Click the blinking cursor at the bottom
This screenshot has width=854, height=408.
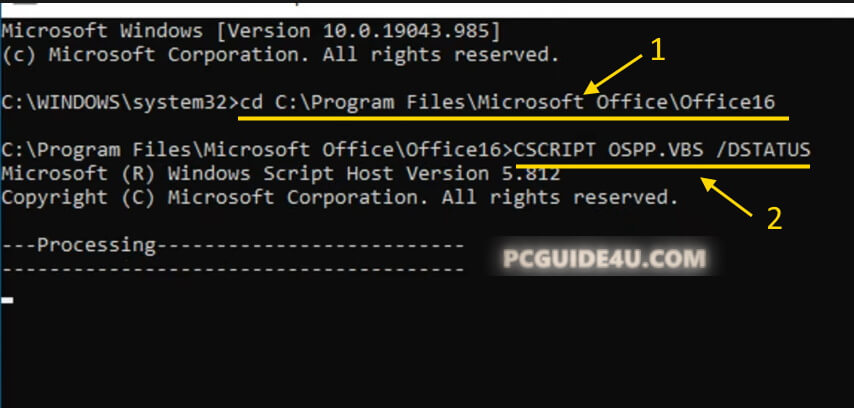8,299
